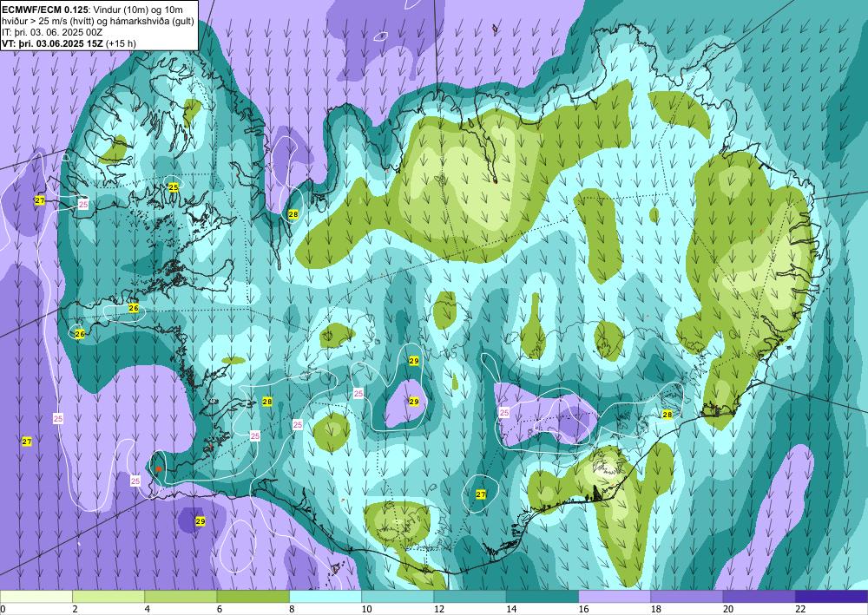Click the legend scale number 12
This screenshot has width=868, height=615.
pyautogui.click(x=438, y=609)
